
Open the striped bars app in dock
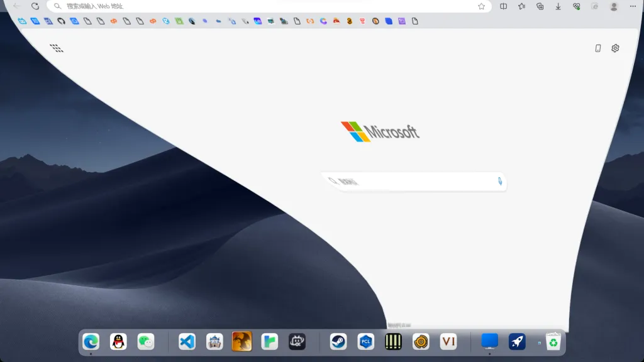(x=393, y=341)
